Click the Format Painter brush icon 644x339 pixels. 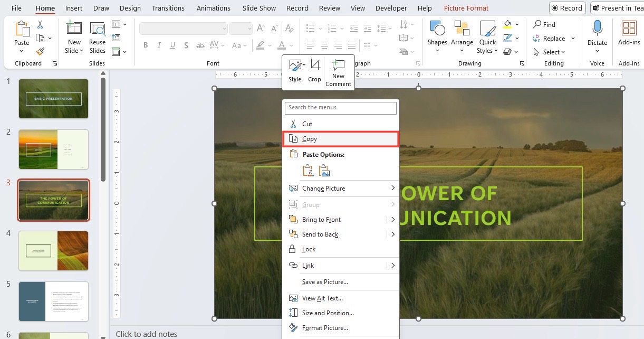40,51
